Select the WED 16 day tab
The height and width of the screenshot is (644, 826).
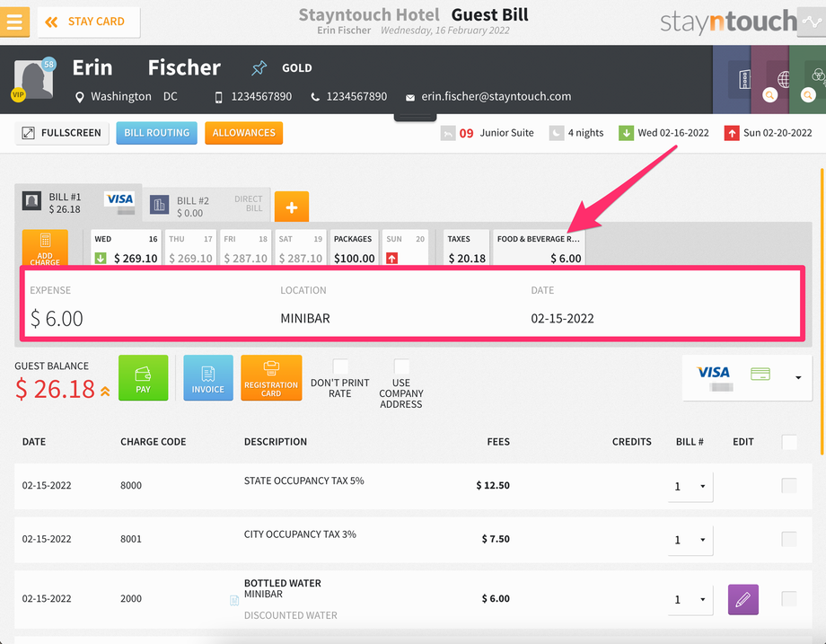click(x=126, y=248)
